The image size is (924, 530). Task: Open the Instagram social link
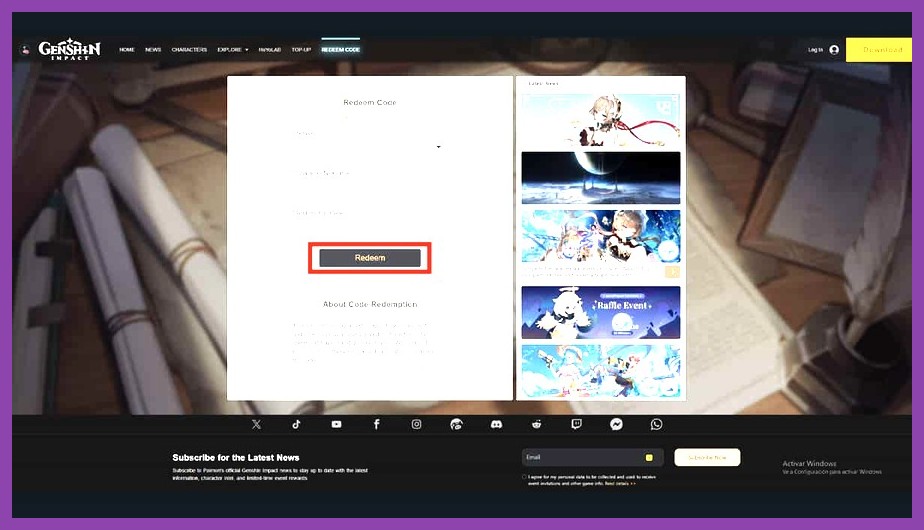(417, 424)
